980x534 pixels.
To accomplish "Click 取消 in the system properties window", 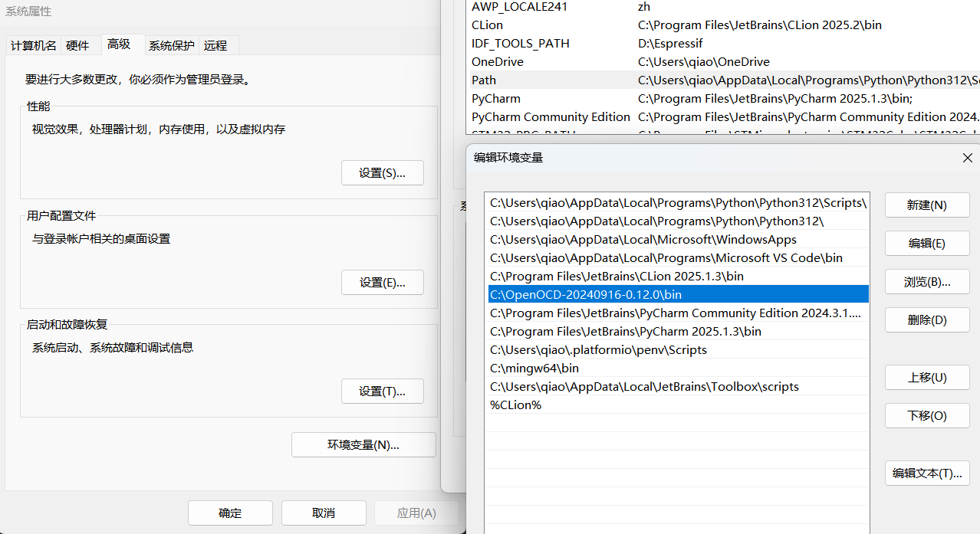I will [x=323, y=513].
